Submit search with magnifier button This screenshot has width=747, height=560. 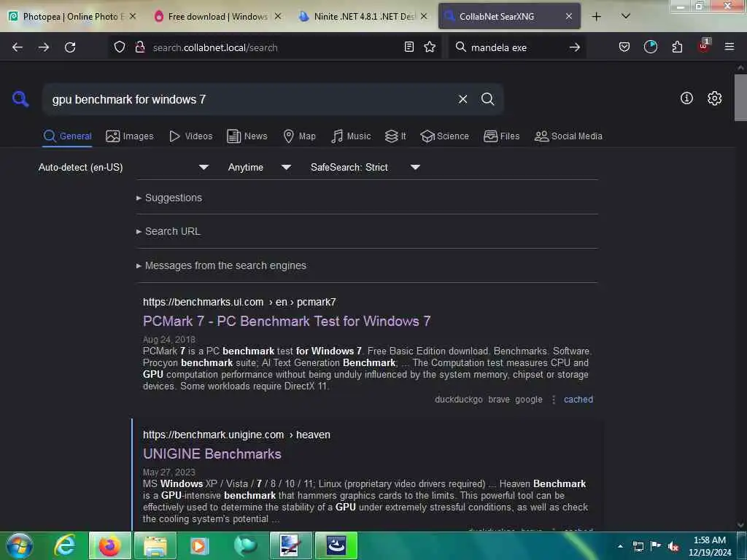[487, 99]
